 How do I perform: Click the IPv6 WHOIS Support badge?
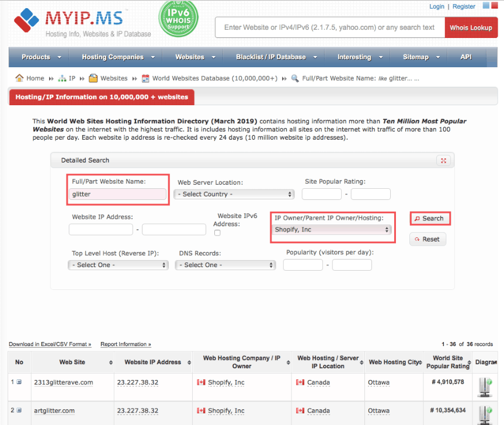click(178, 20)
